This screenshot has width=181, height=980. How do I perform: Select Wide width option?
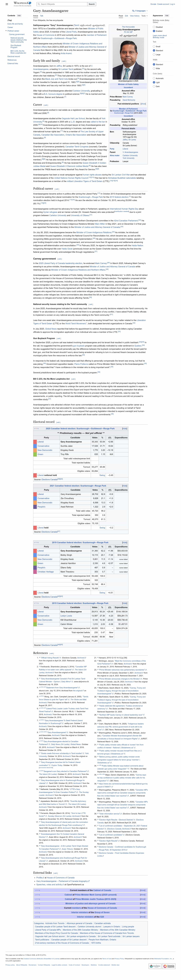pos(154,69)
